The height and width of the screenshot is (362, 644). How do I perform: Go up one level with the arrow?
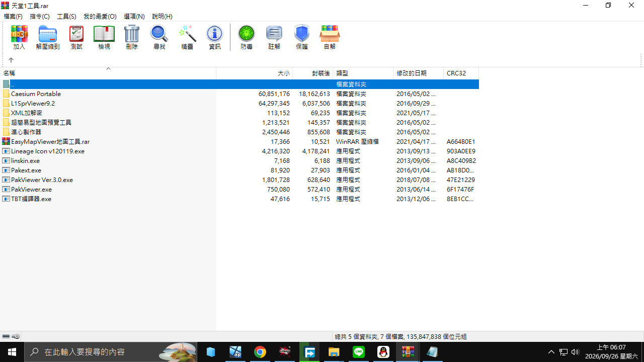pyautogui.click(x=11, y=60)
